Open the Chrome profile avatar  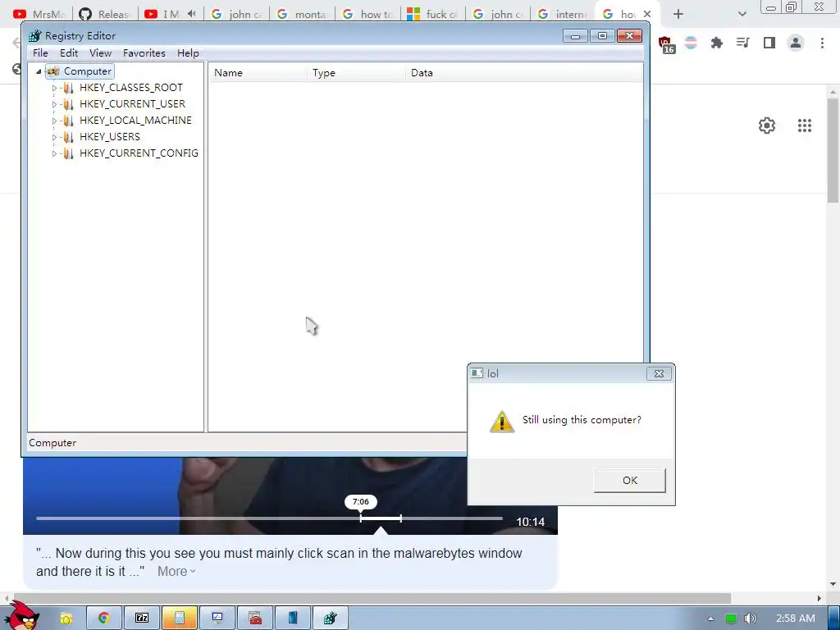(x=796, y=43)
